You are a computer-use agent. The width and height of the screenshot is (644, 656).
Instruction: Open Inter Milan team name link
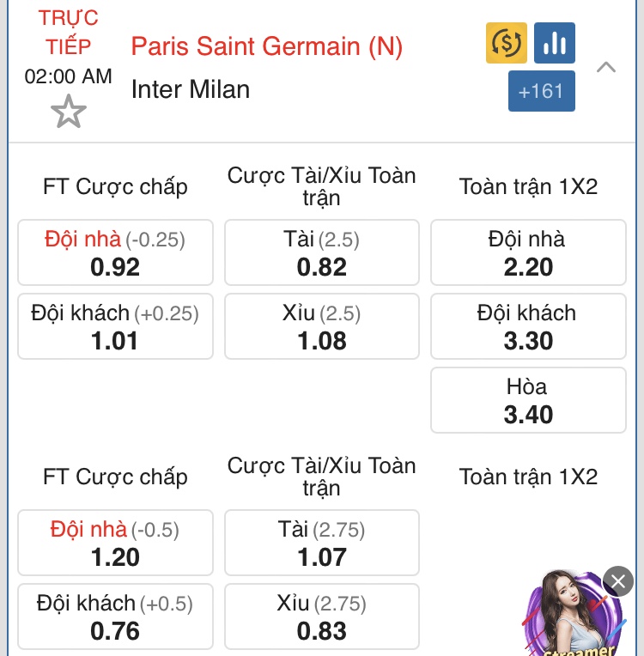191,89
